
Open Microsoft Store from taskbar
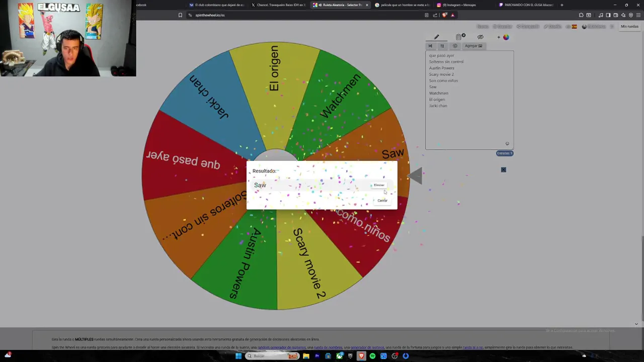point(328,356)
